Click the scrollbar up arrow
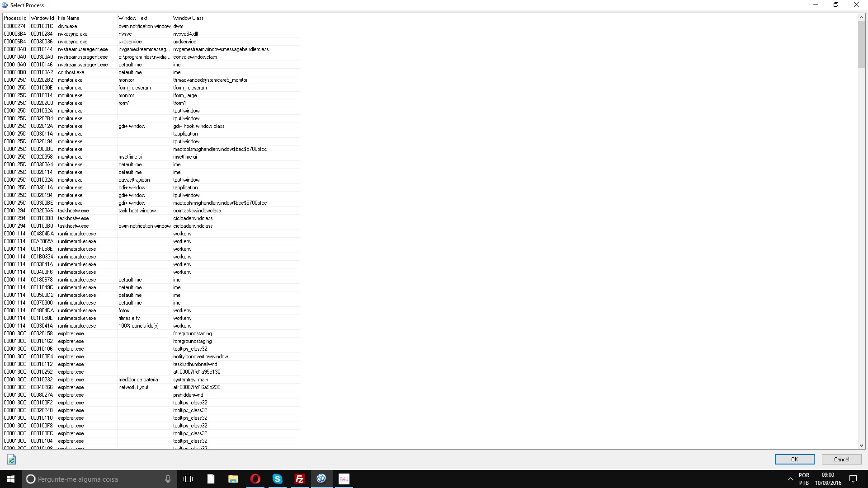The width and height of the screenshot is (868, 488). click(861, 18)
